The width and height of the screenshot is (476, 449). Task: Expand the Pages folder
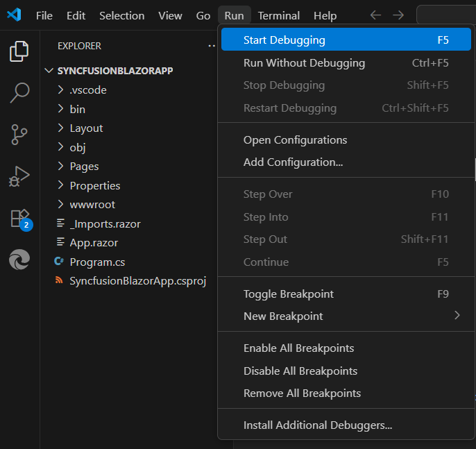84,167
